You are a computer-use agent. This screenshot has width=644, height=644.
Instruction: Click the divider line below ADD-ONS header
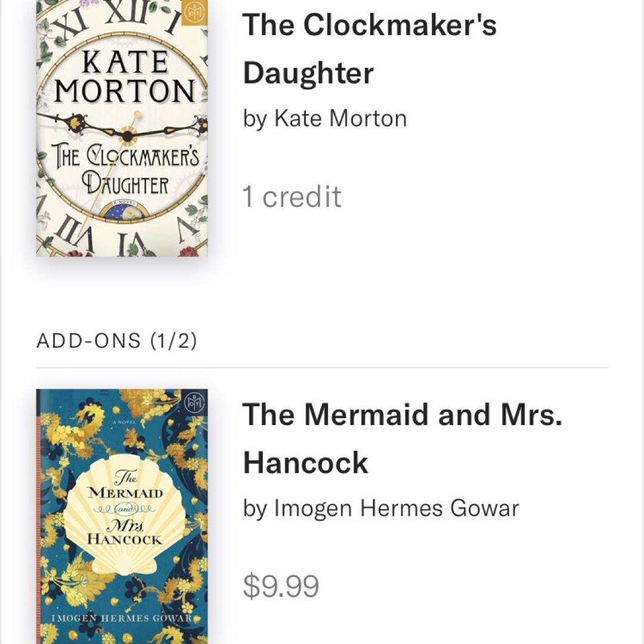click(x=322, y=368)
